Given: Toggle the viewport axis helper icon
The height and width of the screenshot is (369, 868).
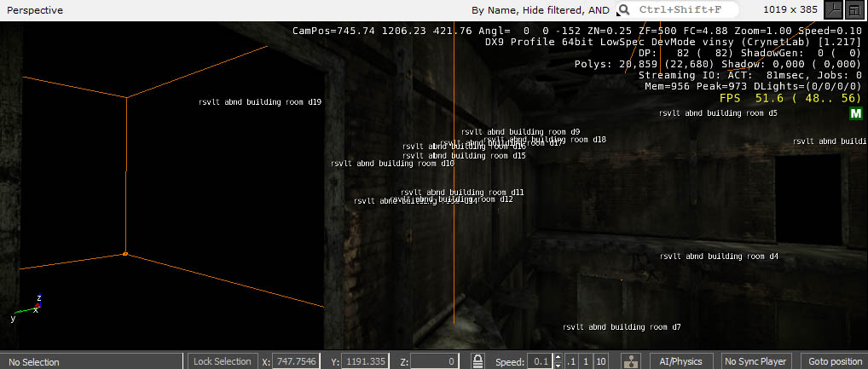Looking at the screenshot, I should tap(833, 9).
